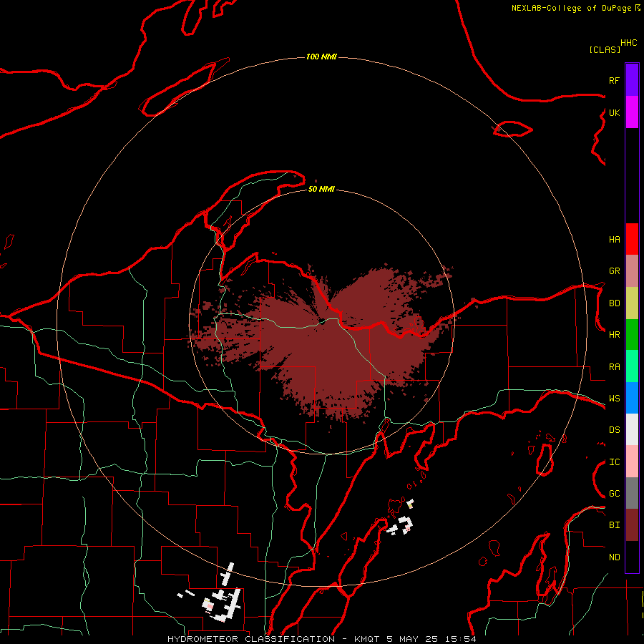Click the ND legend label

(614, 557)
